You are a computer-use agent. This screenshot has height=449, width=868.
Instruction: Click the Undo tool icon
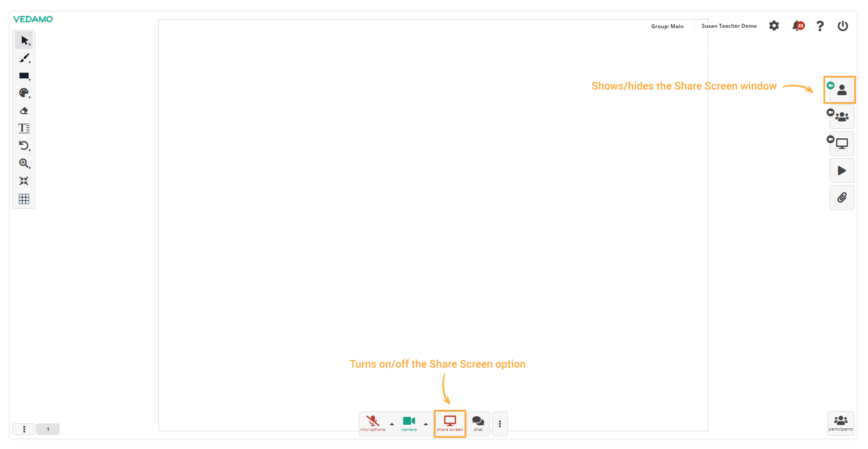click(x=24, y=146)
